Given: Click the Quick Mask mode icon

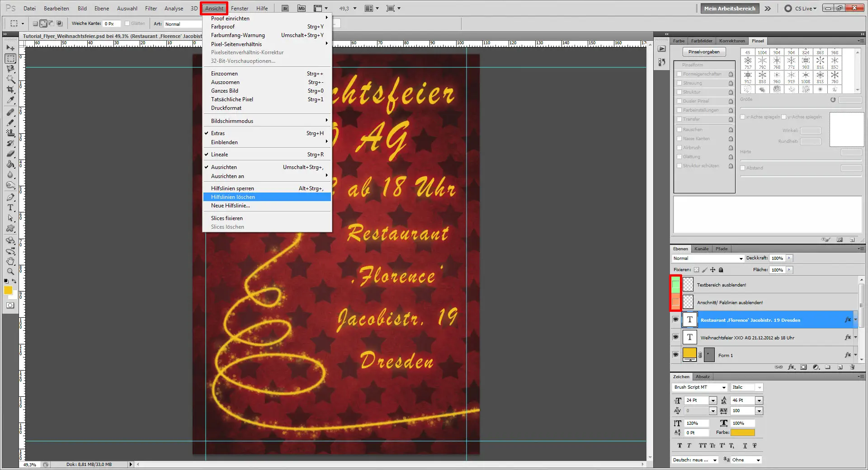Looking at the screenshot, I should (x=10, y=305).
